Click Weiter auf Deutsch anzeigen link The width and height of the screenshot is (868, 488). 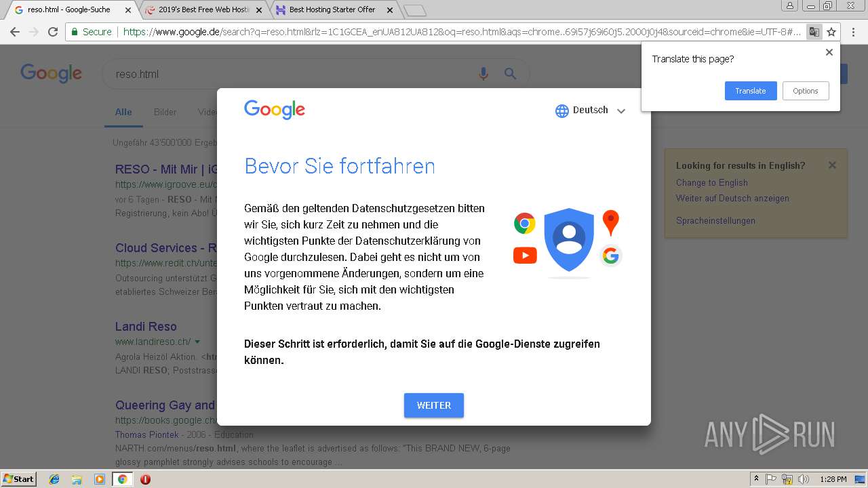[732, 198]
